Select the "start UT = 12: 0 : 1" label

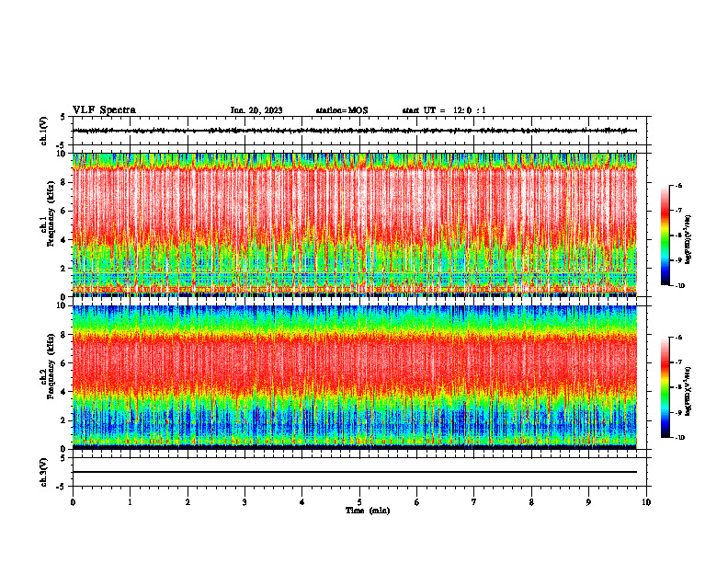pyautogui.click(x=444, y=110)
